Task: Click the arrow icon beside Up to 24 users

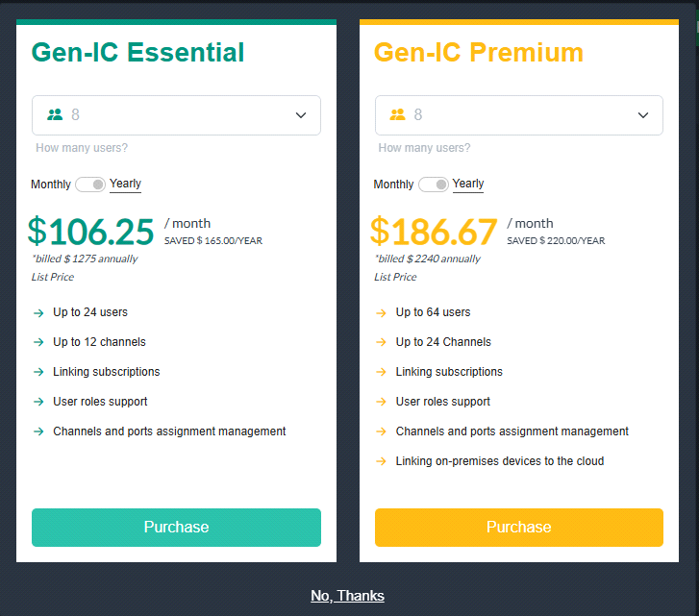Action: 38,313
